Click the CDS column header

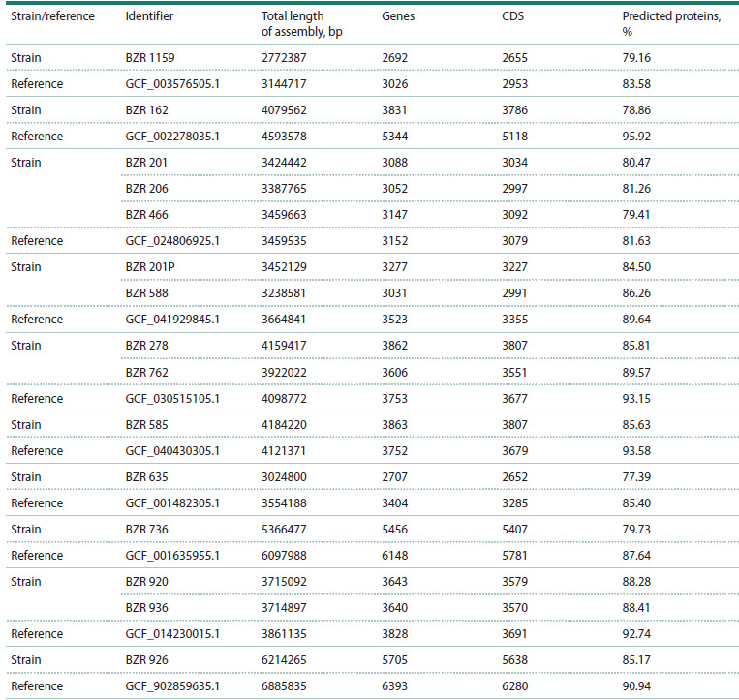tap(512, 16)
